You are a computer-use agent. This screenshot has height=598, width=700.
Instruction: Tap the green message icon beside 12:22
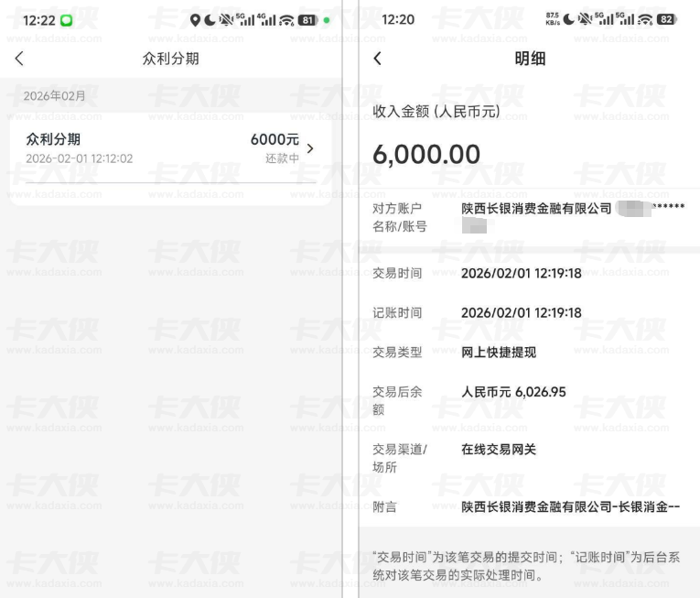(67, 20)
